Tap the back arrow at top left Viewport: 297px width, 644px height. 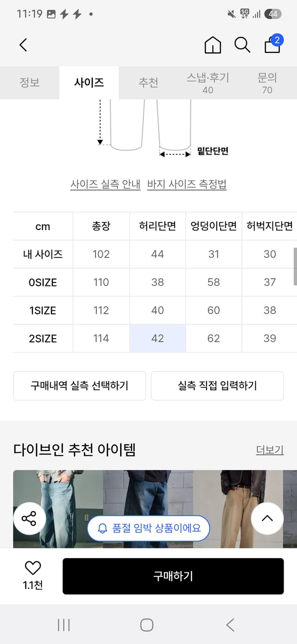point(23,45)
